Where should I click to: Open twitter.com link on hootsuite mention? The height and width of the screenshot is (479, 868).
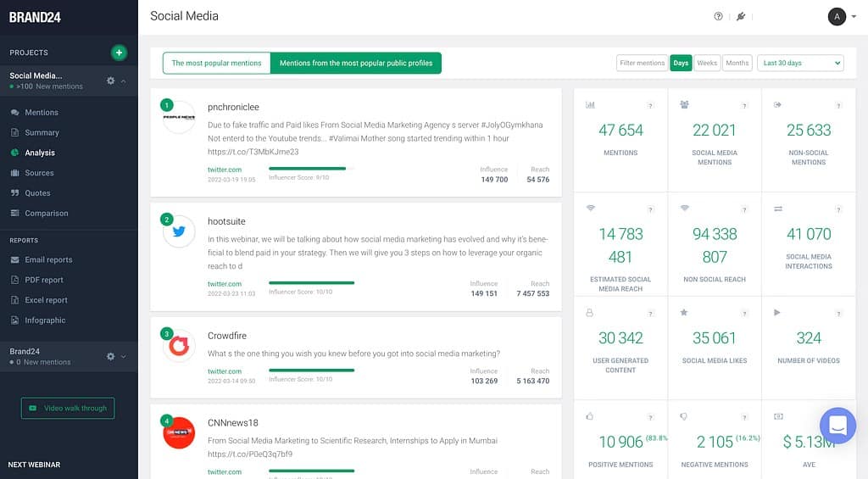(225, 284)
